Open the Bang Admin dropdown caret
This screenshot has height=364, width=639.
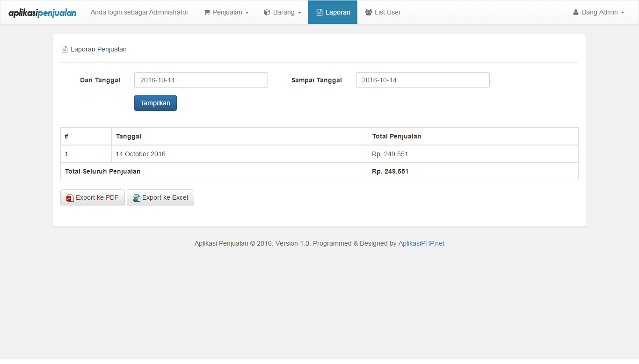click(x=623, y=13)
